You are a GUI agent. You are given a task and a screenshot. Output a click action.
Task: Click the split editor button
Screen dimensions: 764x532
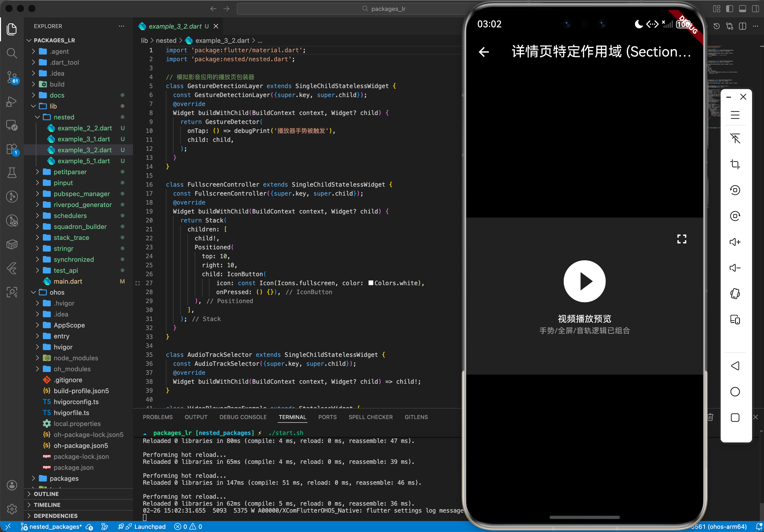tap(742, 26)
